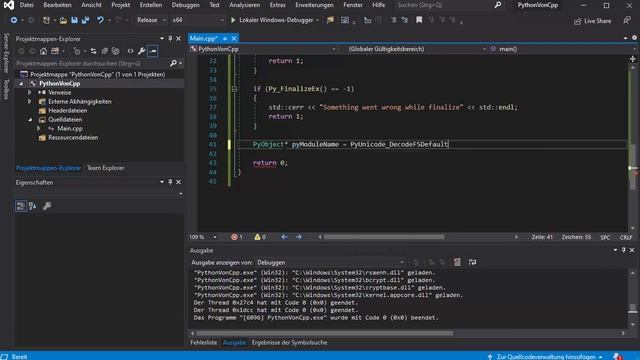Switch to the Team Explorer tab

coord(105,168)
